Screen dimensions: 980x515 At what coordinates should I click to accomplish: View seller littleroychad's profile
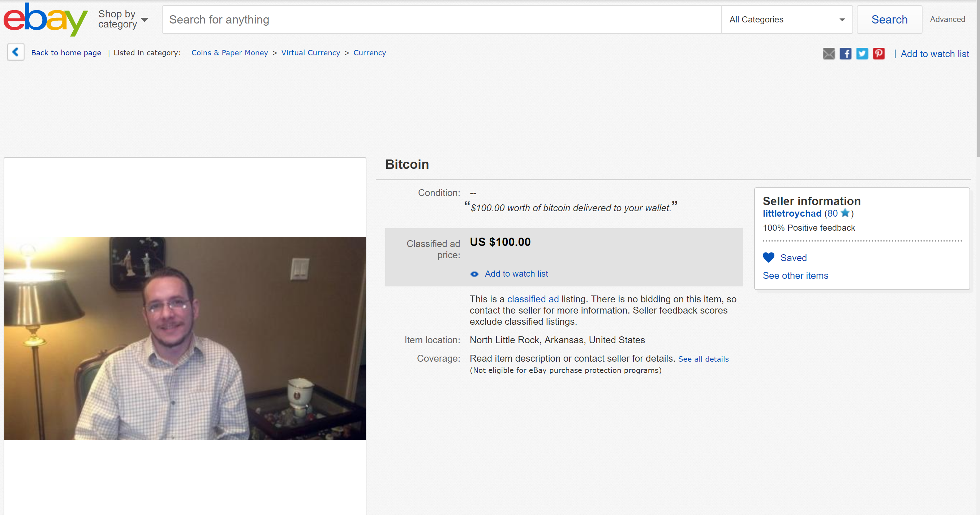[x=792, y=213]
